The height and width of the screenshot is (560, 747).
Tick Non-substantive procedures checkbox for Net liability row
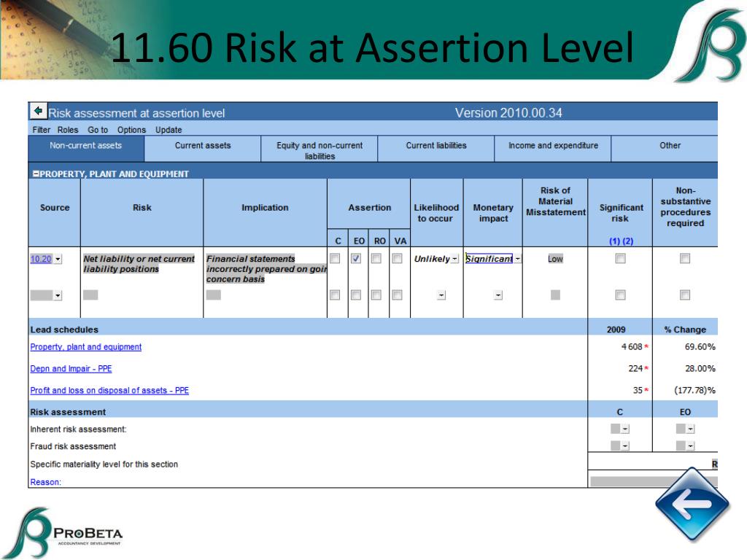(684, 258)
